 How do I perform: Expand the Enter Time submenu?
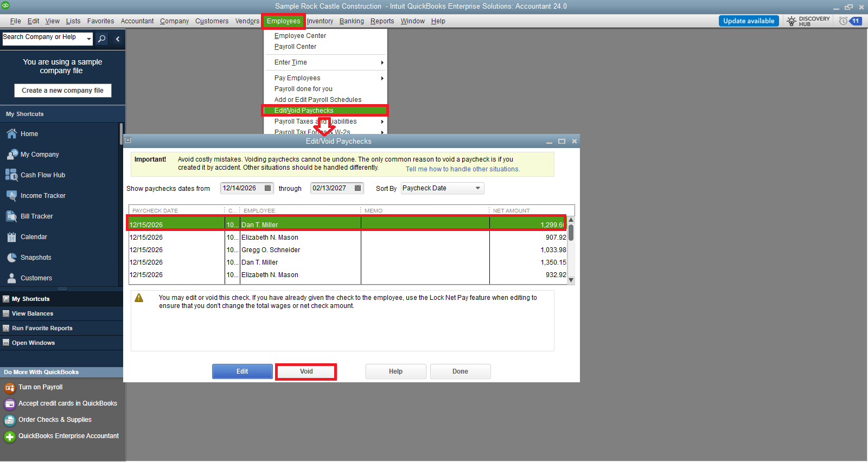tap(382, 63)
